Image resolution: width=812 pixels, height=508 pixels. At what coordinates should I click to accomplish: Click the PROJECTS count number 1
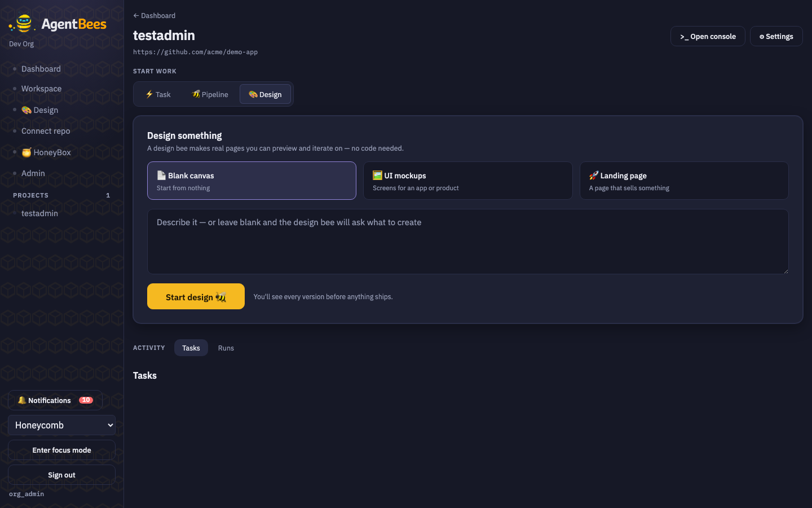pos(108,195)
